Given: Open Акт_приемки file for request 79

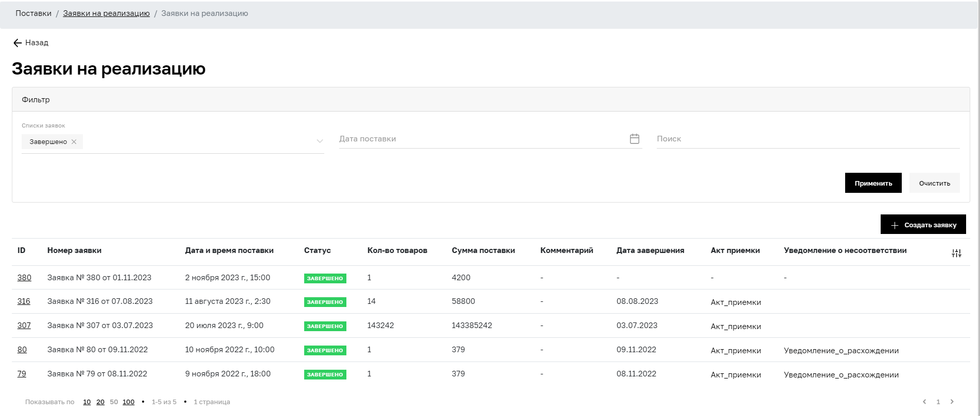Looking at the screenshot, I should click(x=736, y=375).
